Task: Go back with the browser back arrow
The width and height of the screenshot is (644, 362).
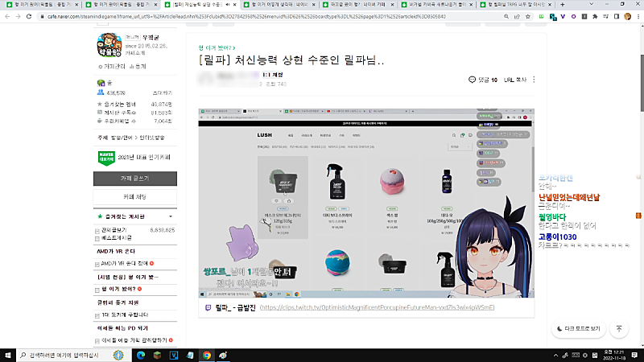Action: tap(7, 16)
